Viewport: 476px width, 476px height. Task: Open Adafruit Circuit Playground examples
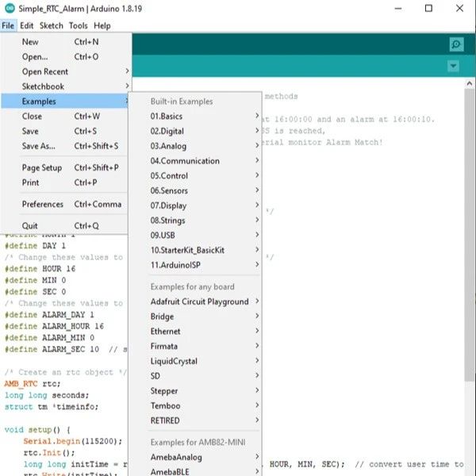coord(195,301)
